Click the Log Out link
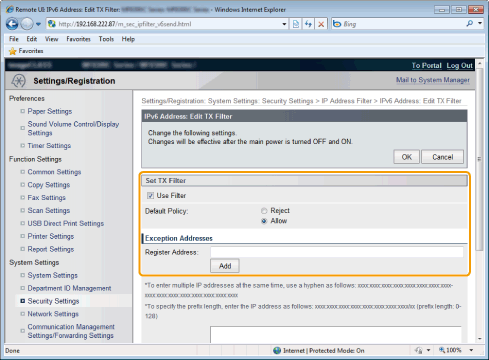 point(459,65)
